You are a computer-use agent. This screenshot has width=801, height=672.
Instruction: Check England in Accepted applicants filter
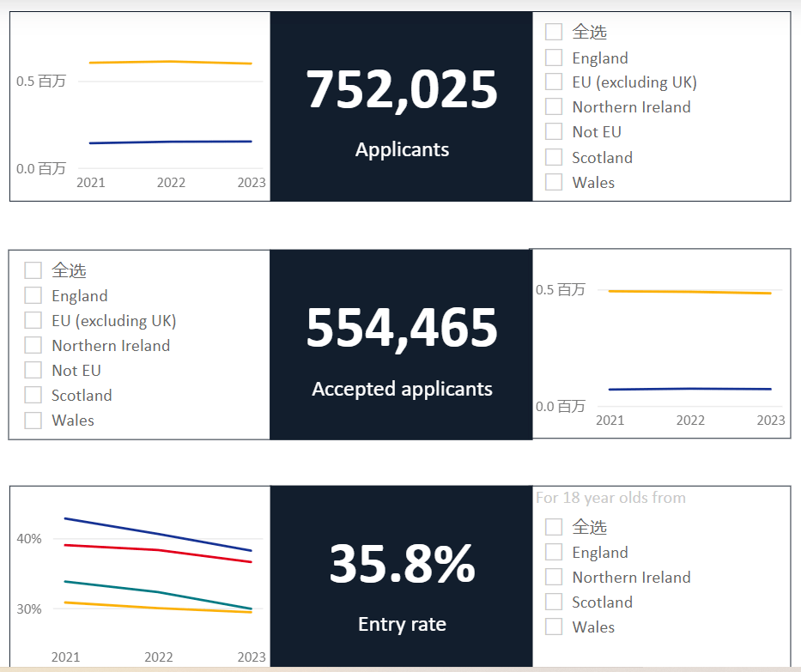33,295
